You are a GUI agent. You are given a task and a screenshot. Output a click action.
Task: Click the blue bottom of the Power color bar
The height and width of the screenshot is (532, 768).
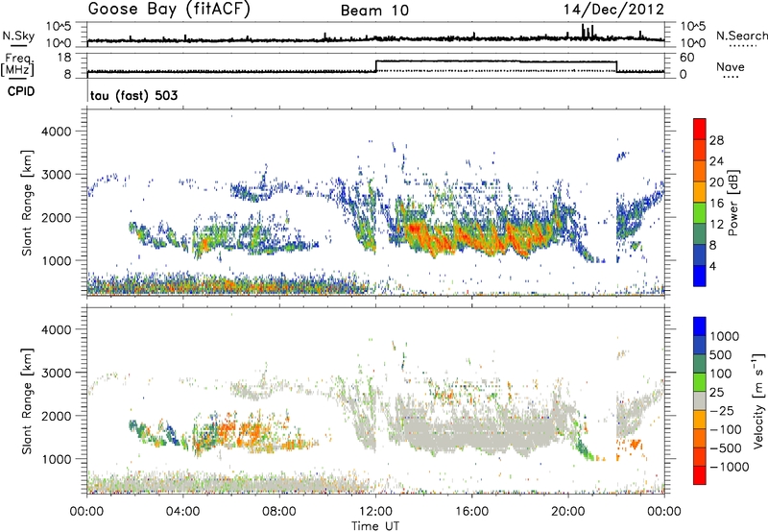coord(700,276)
